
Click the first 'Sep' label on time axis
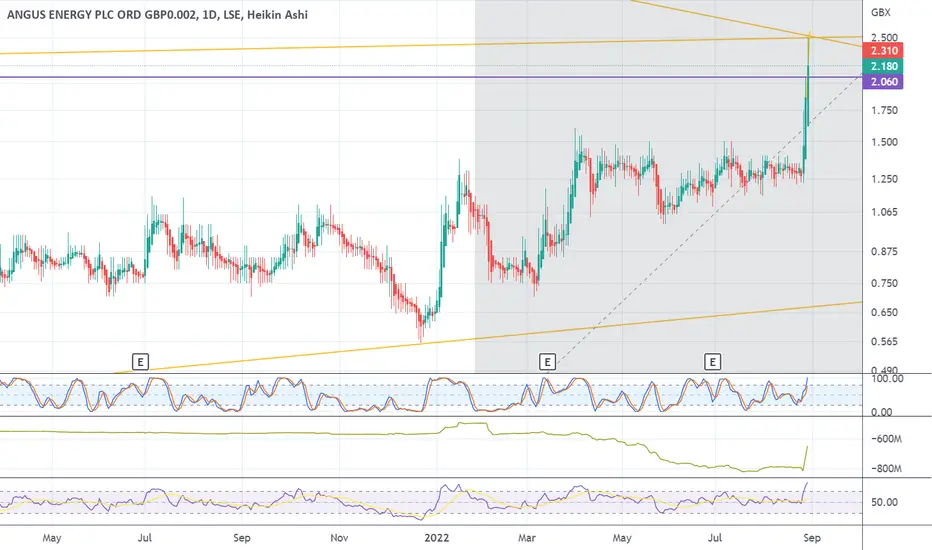(241, 538)
